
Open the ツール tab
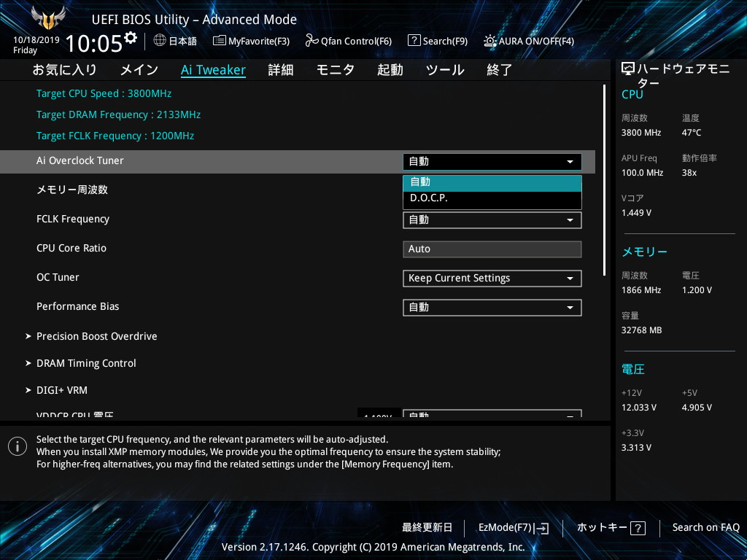(x=445, y=70)
